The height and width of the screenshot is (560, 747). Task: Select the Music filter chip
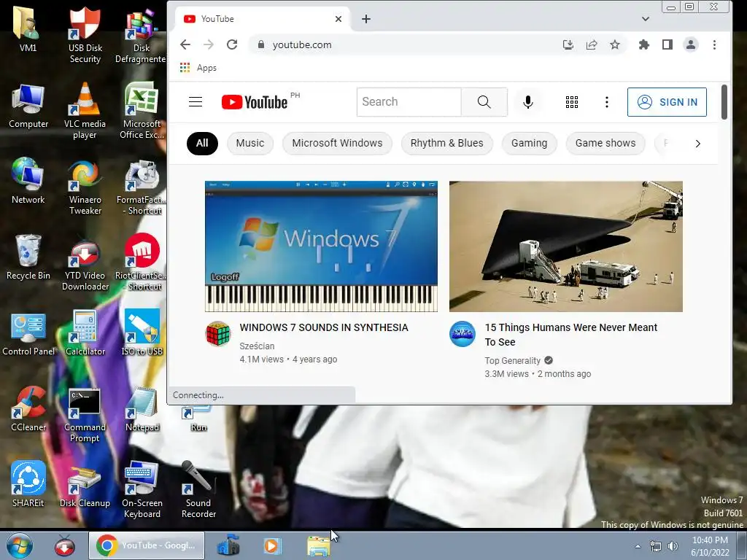point(250,144)
